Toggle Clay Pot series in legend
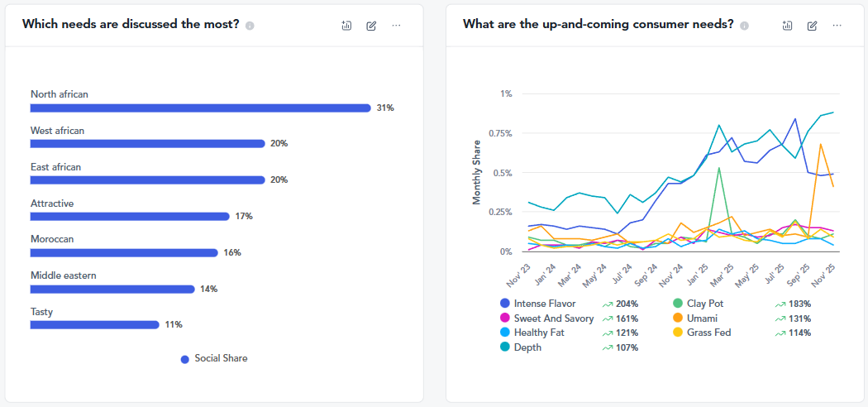868x407 pixels. point(705,304)
